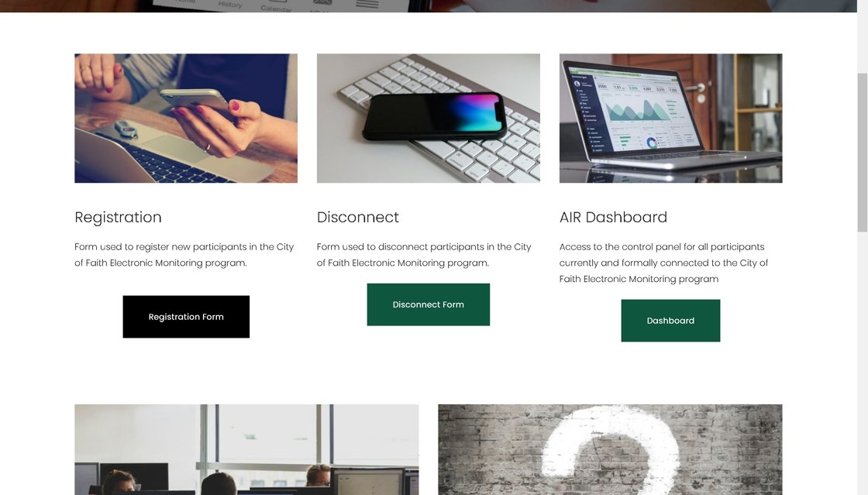This screenshot has height=495, width=868.
Task: Open the office workers photo
Action: click(247, 449)
